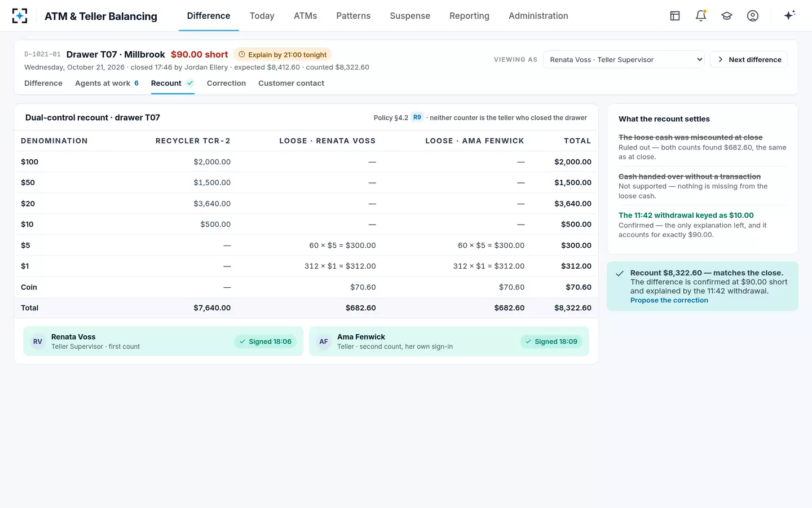Image resolution: width=812 pixels, height=508 pixels.
Task: Click the Cash handed over without a transaction item
Action: point(690,177)
